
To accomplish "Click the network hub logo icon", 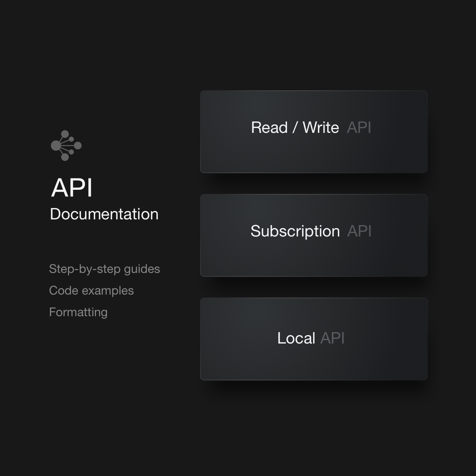I will [x=66, y=145].
